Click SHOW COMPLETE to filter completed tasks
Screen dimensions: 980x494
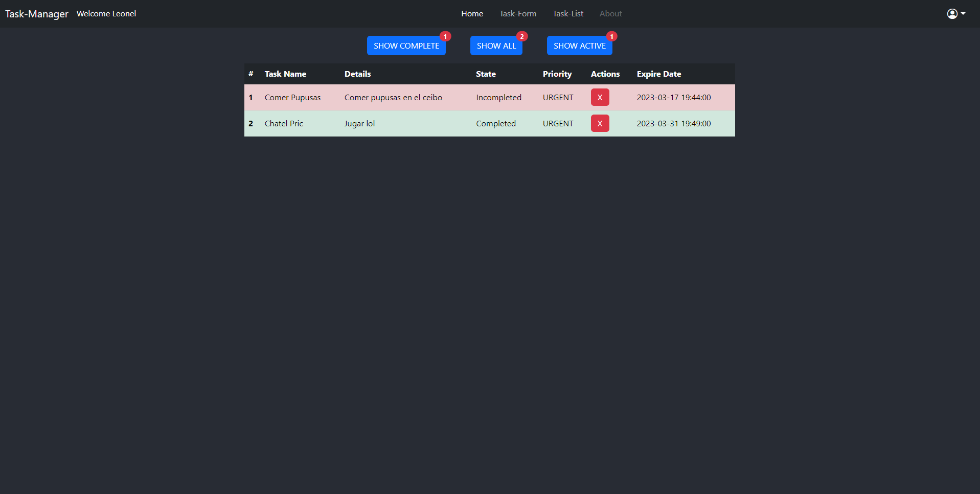406,46
